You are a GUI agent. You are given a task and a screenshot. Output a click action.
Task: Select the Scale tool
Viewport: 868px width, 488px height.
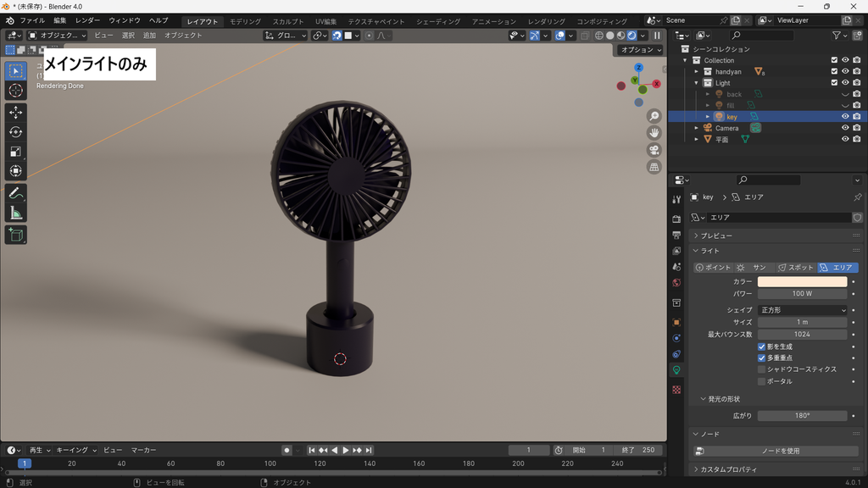[x=15, y=151]
